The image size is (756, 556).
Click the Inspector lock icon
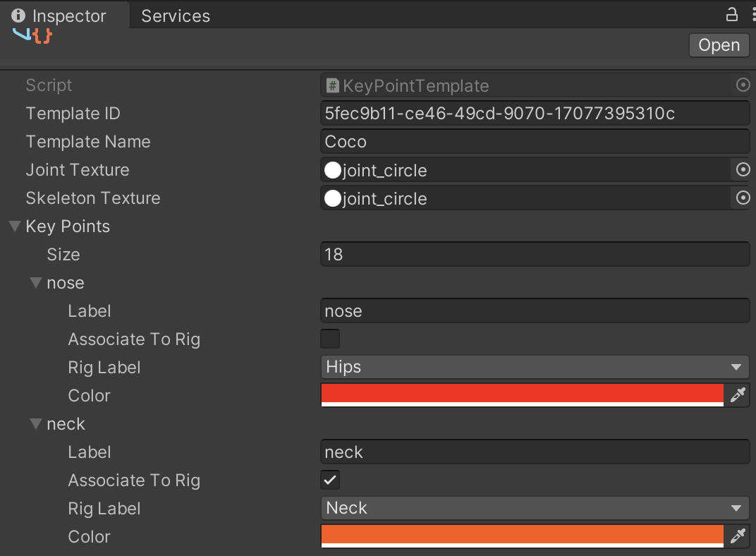coord(732,14)
